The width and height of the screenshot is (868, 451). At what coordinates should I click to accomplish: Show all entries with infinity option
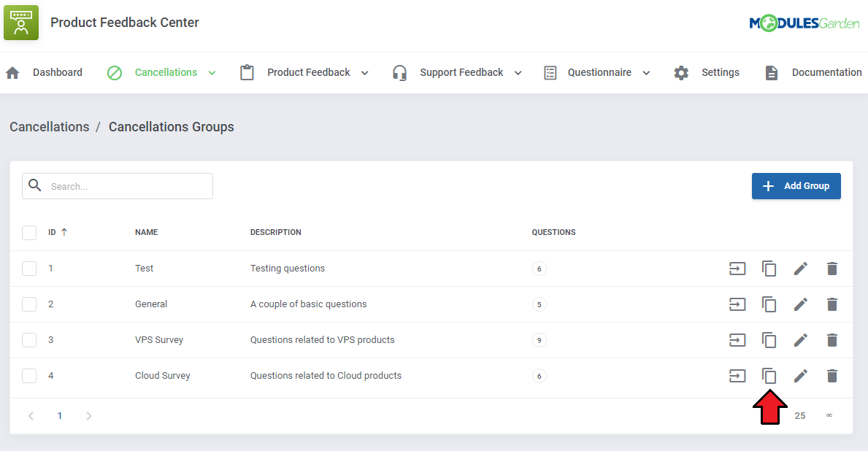pos(829,415)
